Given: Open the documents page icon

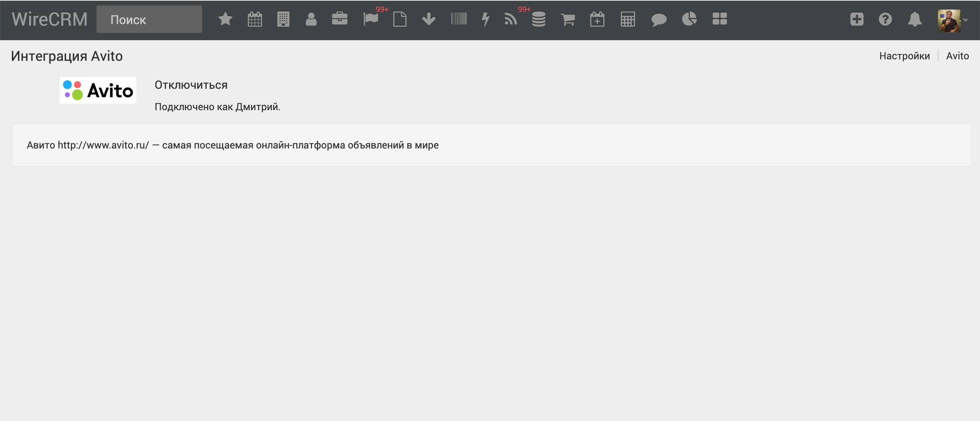Looking at the screenshot, I should pyautogui.click(x=400, y=19).
